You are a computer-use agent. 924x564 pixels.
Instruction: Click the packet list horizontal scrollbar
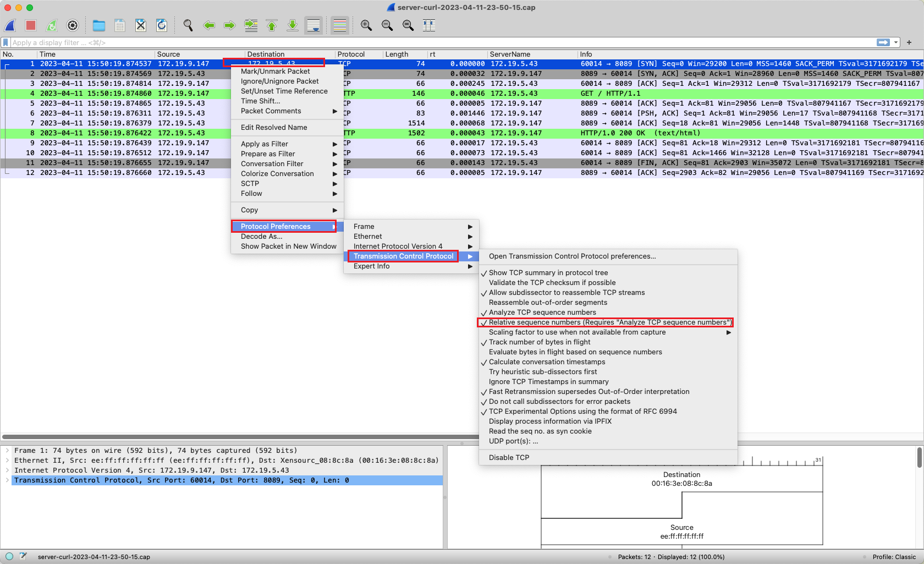pyautogui.click(x=239, y=437)
